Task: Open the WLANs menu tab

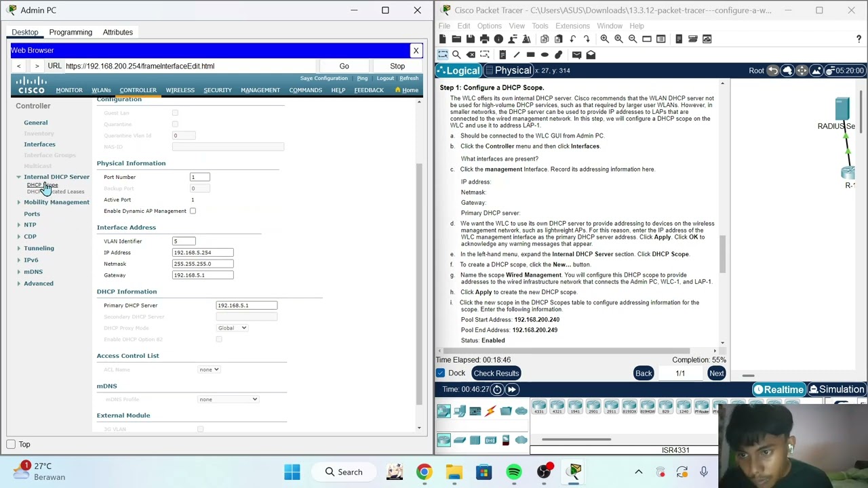Action: click(101, 90)
